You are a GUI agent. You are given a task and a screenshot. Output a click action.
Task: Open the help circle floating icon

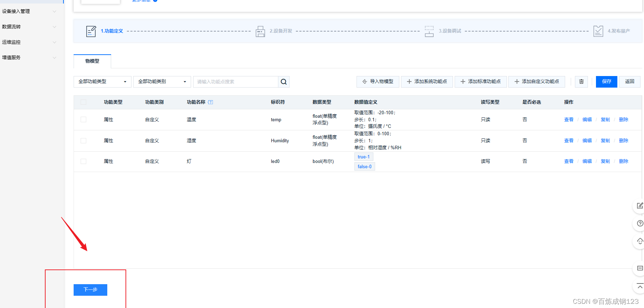[640, 224]
